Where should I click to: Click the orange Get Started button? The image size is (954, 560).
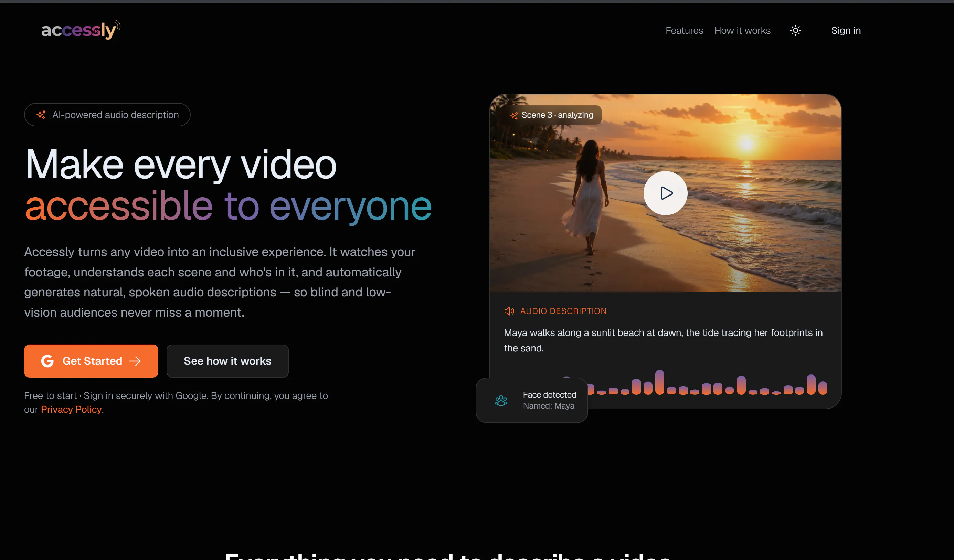91,361
